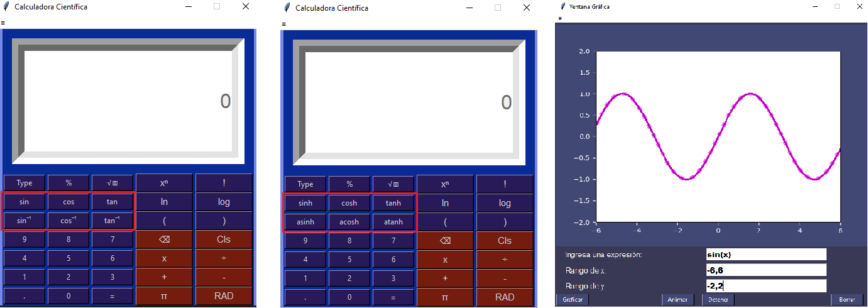Image resolution: width=868 pixels, height=308 pixels.
Task: Toggle RAD mode in the sinh/cosh calculator
Action: pyautogui.click(x=505, y=297)
